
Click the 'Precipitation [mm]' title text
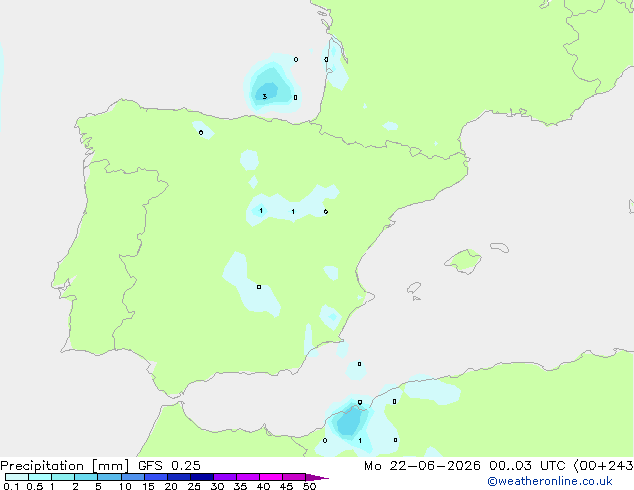tap(65, 466)
